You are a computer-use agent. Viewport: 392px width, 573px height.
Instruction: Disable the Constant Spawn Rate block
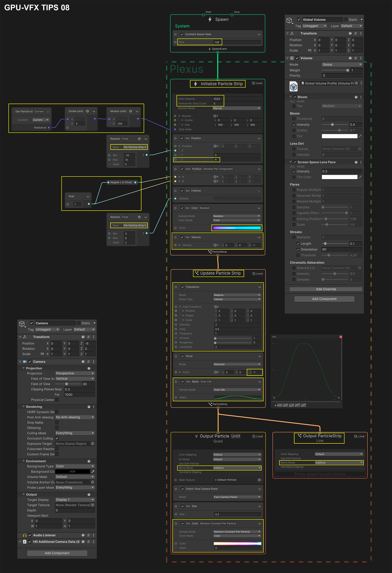182,34
